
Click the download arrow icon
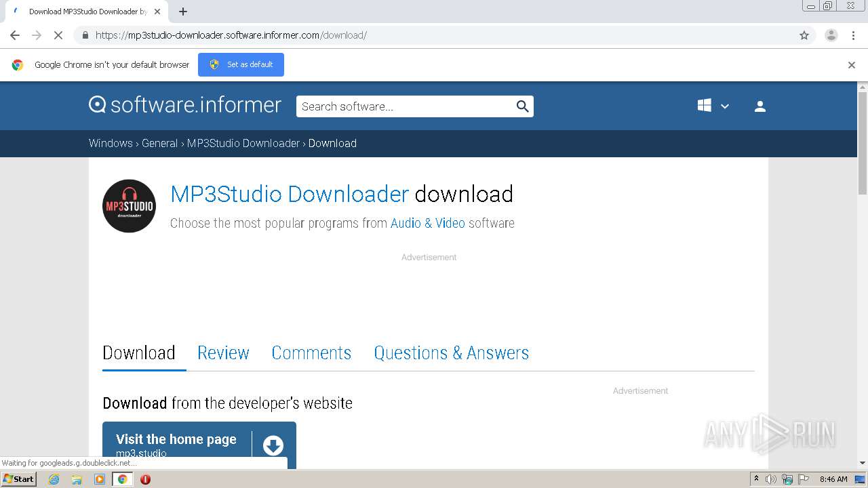tap(273, 445)
